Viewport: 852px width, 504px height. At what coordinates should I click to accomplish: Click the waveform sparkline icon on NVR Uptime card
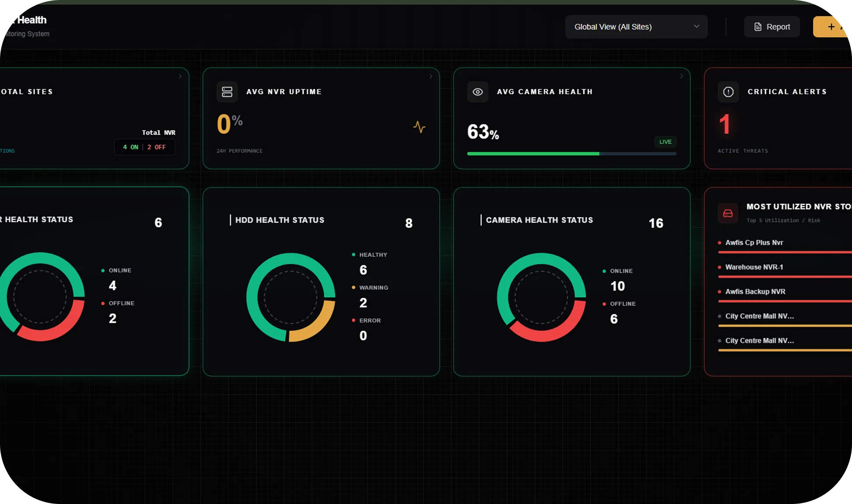point(419,128)
